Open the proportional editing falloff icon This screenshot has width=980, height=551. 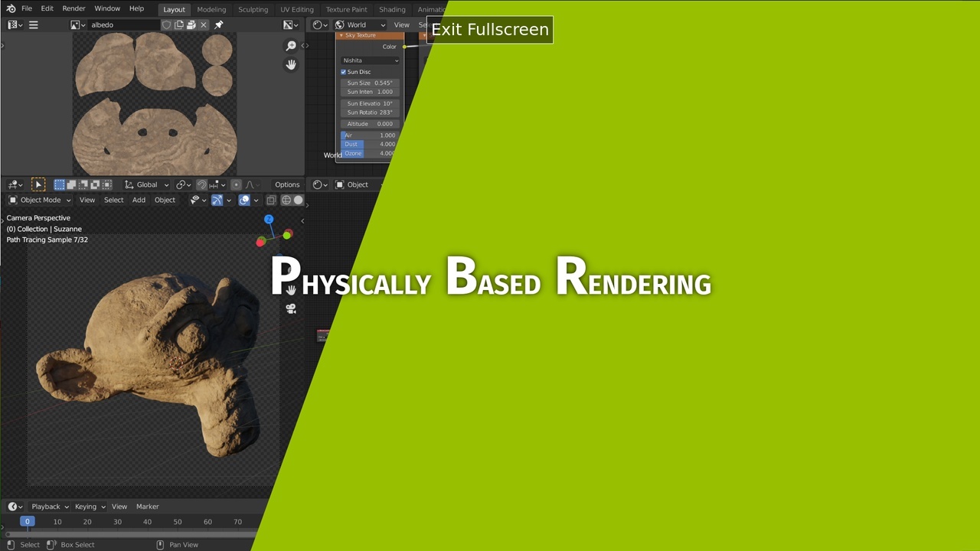tap(249, 184)
